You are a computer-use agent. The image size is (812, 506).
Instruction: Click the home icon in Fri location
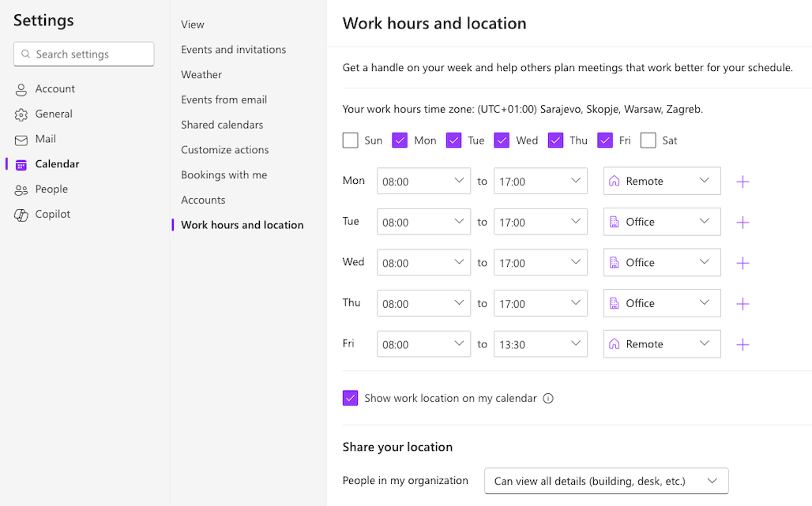point(615,344)
